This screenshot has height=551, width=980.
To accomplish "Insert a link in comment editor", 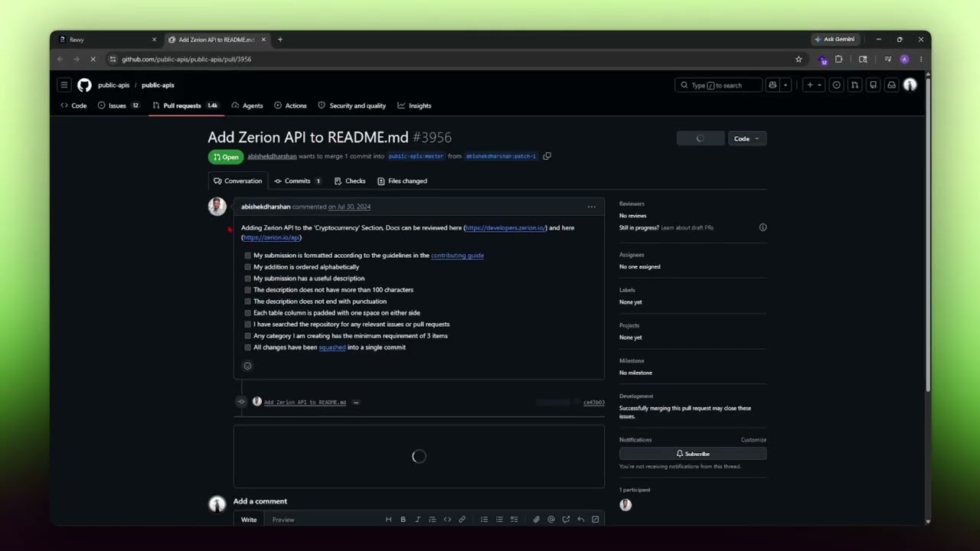I will tap(462, 520).
